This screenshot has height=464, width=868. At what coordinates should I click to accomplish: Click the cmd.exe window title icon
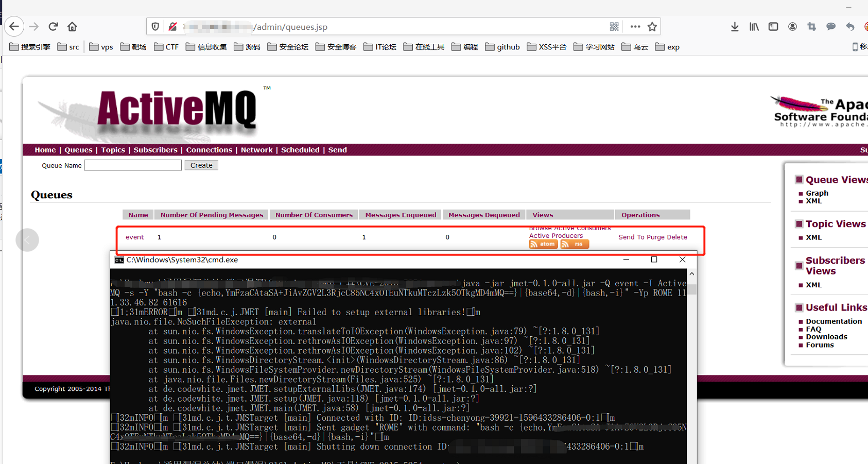click(x=119, y=260)
